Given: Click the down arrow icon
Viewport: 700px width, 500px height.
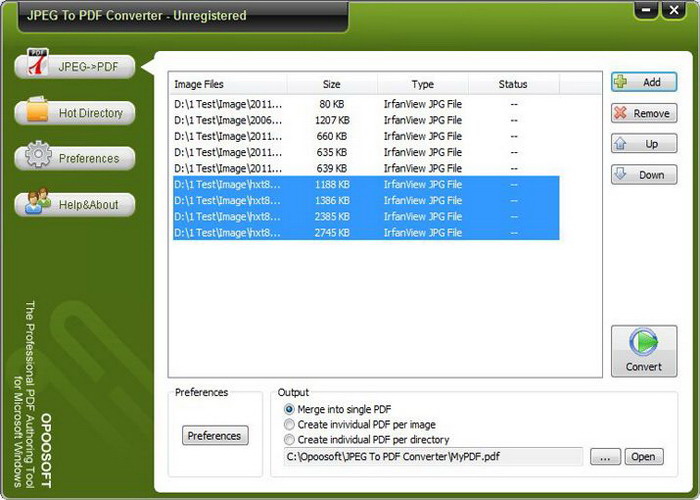Looking at the screenshot, I should [x=621, y=174].
